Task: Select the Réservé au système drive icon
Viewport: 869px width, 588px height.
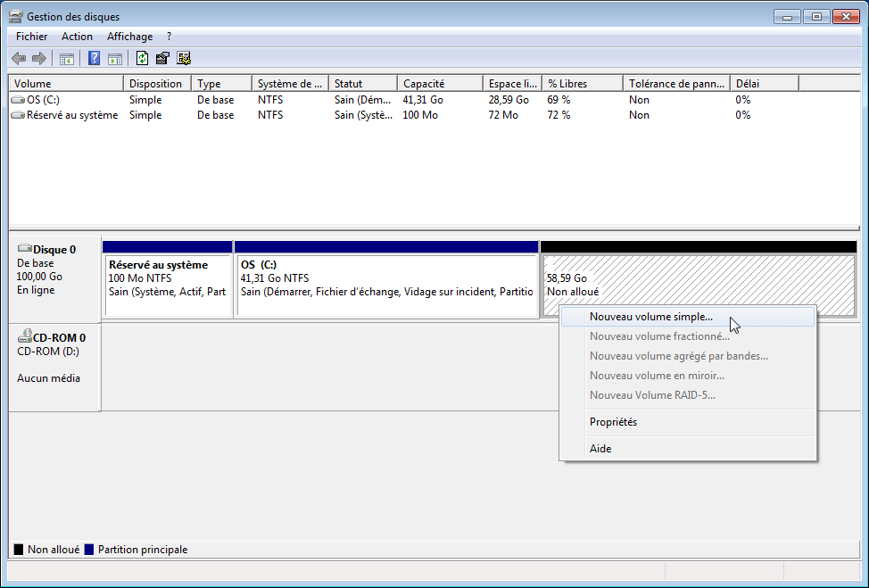Action: (x=18, y=115)
